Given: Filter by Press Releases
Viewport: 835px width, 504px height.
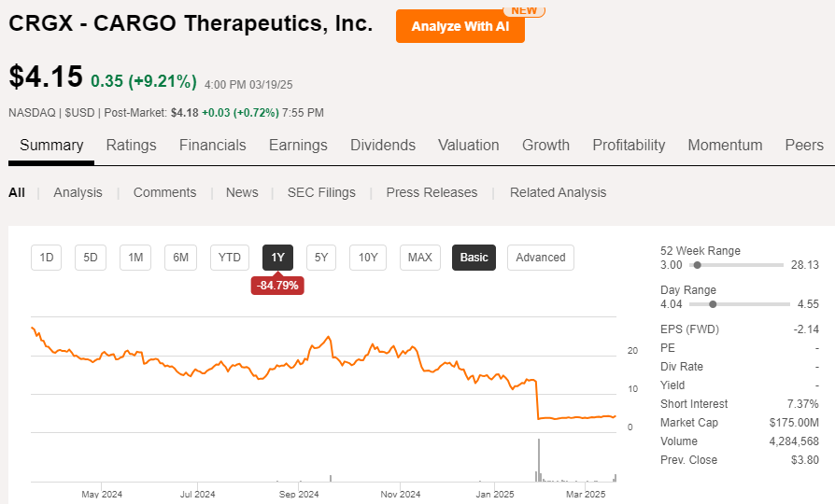Looking at the screenshot, I should pos(432,192).
